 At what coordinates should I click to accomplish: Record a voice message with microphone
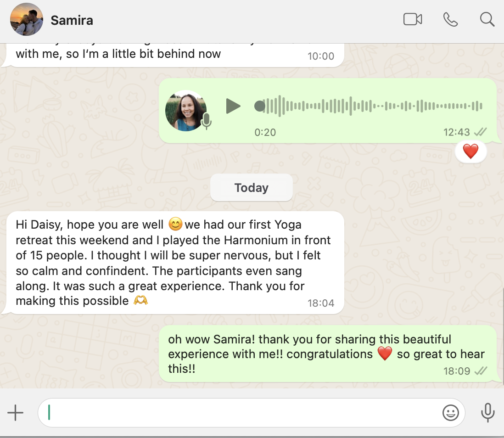click(487, 413)
